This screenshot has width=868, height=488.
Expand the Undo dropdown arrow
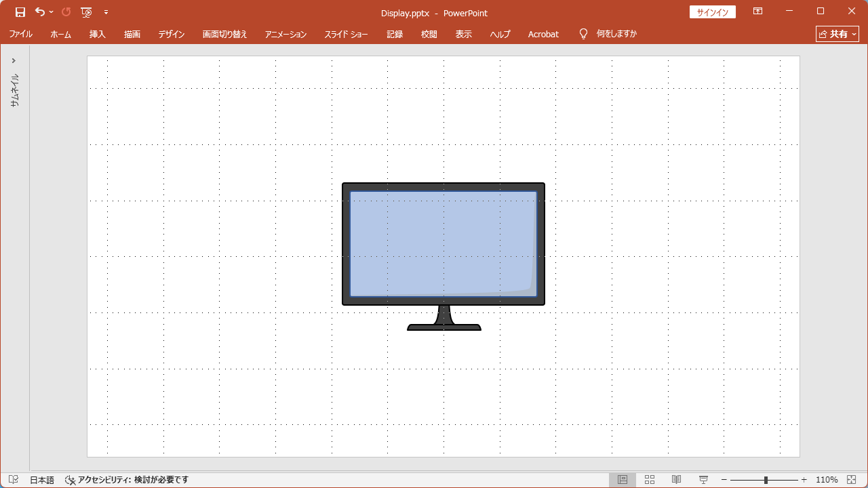click(51, 12)
